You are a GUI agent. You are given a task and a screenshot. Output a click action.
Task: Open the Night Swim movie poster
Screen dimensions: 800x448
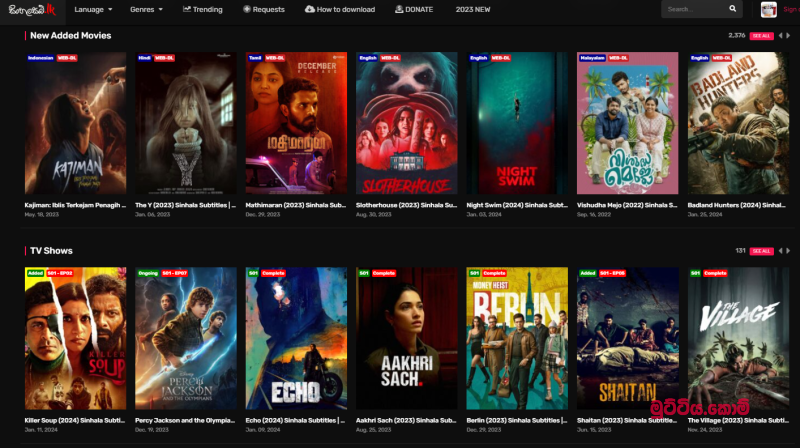click(516, 123)
